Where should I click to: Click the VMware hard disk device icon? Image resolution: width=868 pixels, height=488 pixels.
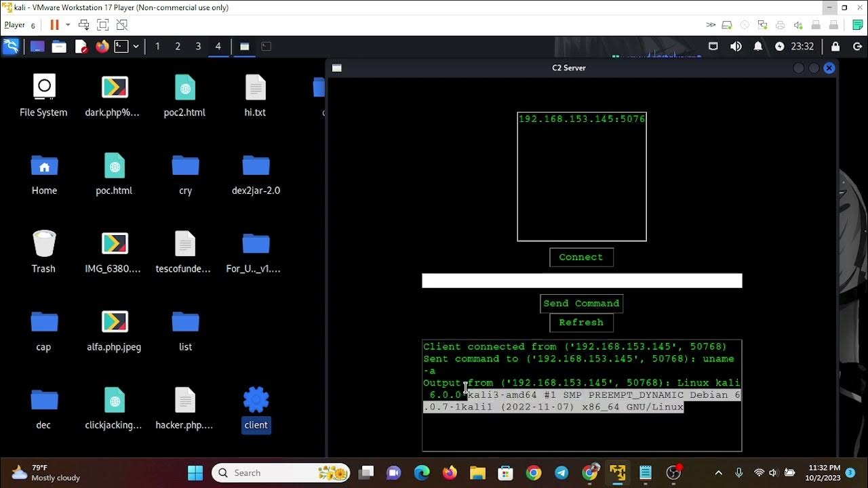pos(727,25)
